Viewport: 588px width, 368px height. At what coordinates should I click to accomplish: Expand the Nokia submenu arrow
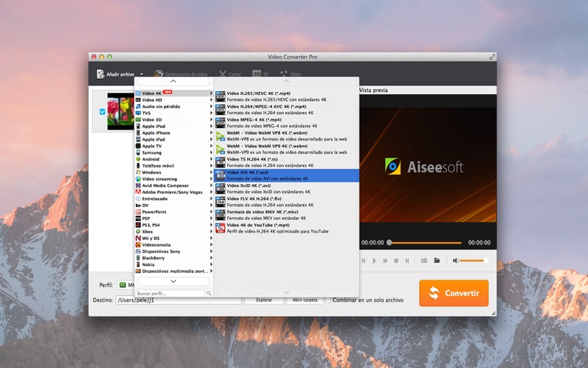click(x=211, y=264)
